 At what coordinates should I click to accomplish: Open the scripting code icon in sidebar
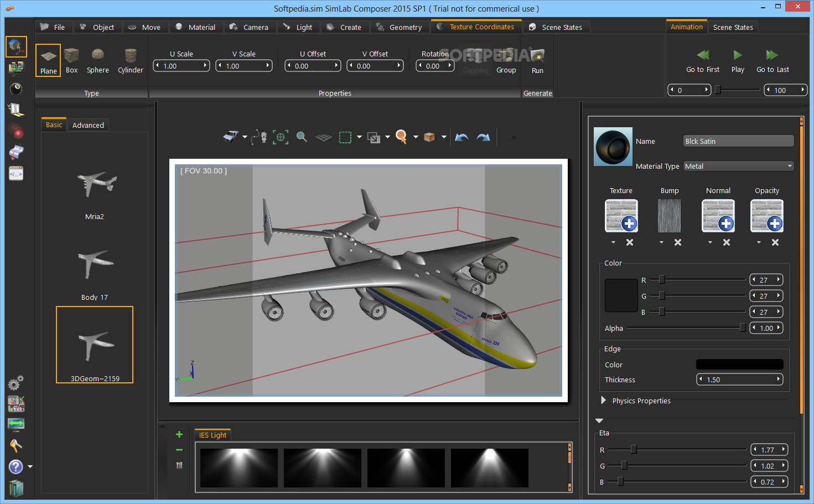point(16,173)
